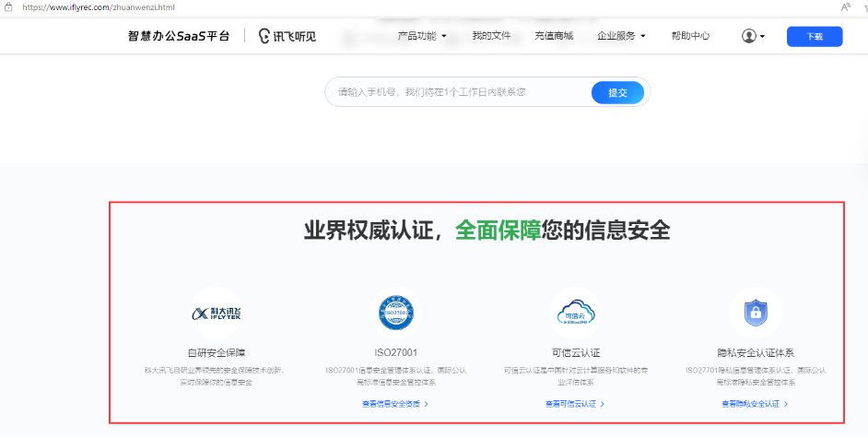Viewport: 868px width, 438px height.
Task: Click the iFlytek 讯飞听见 logo
Action: click(287, 37)
